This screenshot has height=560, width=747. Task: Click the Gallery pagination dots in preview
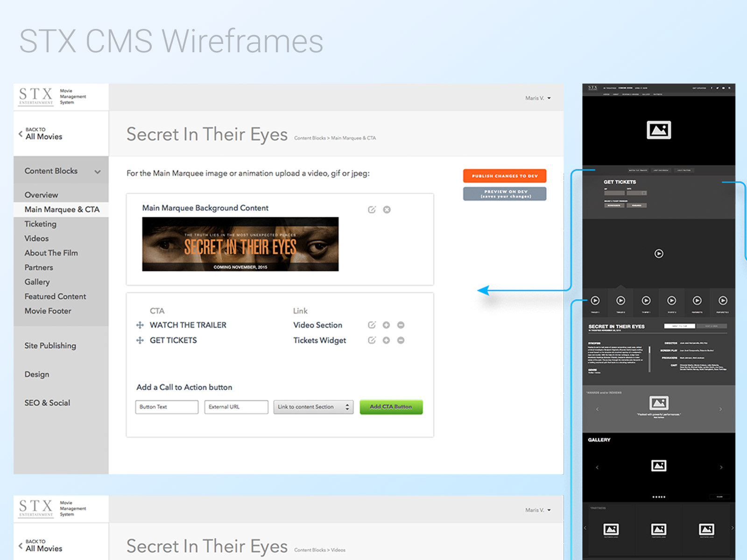coord(659,497)
